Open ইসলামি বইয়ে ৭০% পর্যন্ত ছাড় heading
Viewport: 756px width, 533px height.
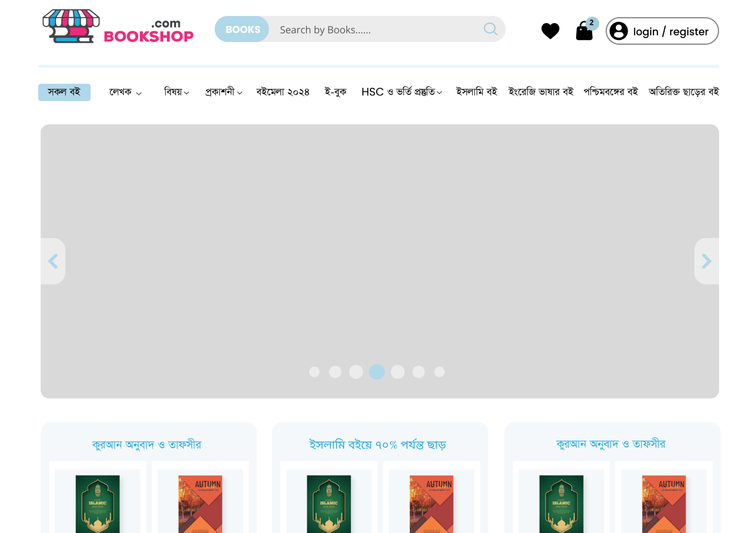pos(377,444)
